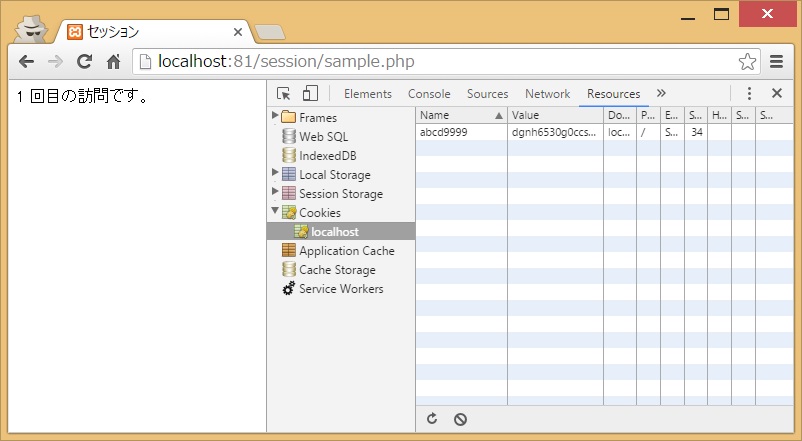Open the Chrome hamburger menu

776,62
